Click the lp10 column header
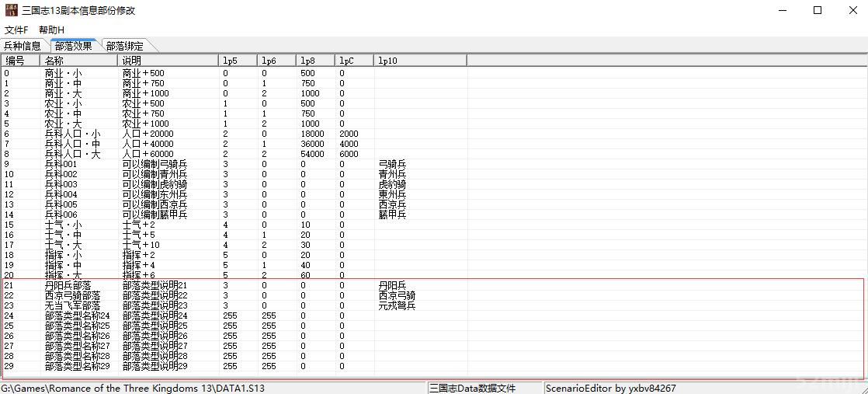Screen dimensions: 868x394 (419, 60)
